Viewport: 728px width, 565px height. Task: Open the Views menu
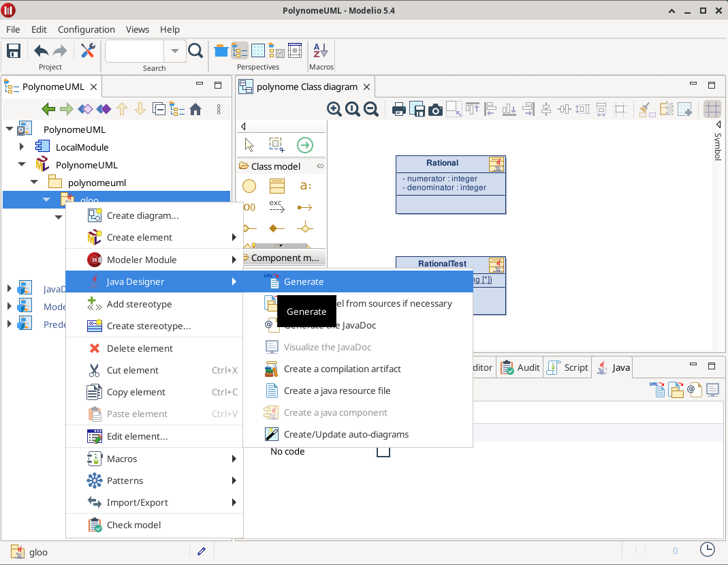click(x=138, y=29)
